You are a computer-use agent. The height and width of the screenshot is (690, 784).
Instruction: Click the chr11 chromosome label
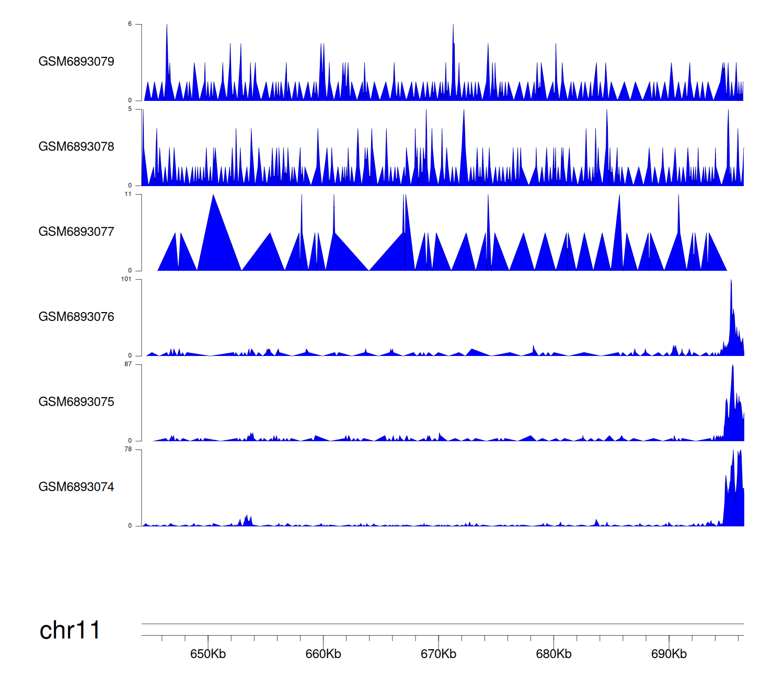70,630
